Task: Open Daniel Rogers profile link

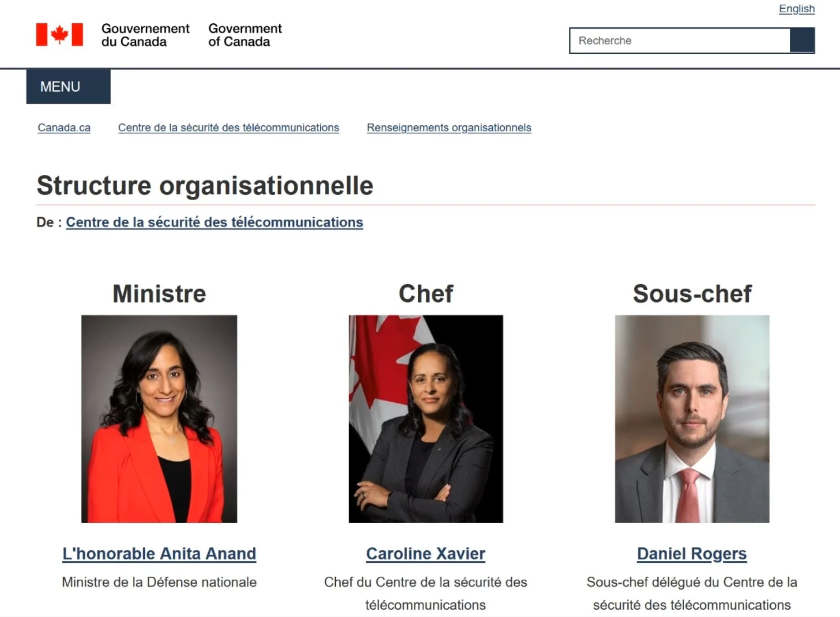Action: (692, 554)
